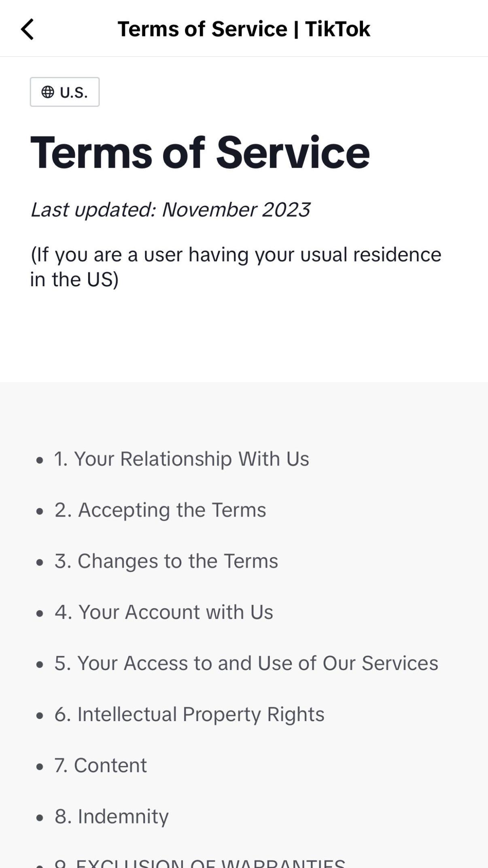Open '1. Your Relationship With Us' section

point(181,459)
